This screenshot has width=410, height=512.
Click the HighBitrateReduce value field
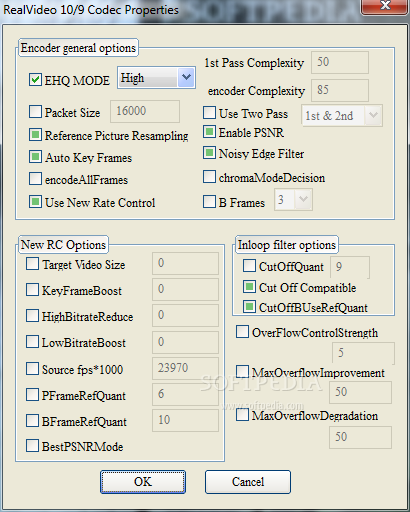click(185, 315)
